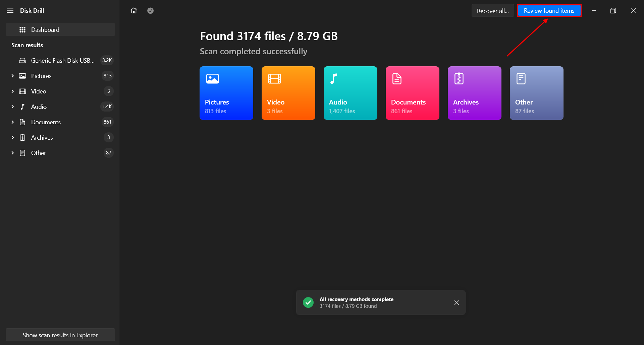This screenshot has height=345, width=644.
Task: Click the Disk Drill title text
Action: pyautogui.click(x=32, y=10)
